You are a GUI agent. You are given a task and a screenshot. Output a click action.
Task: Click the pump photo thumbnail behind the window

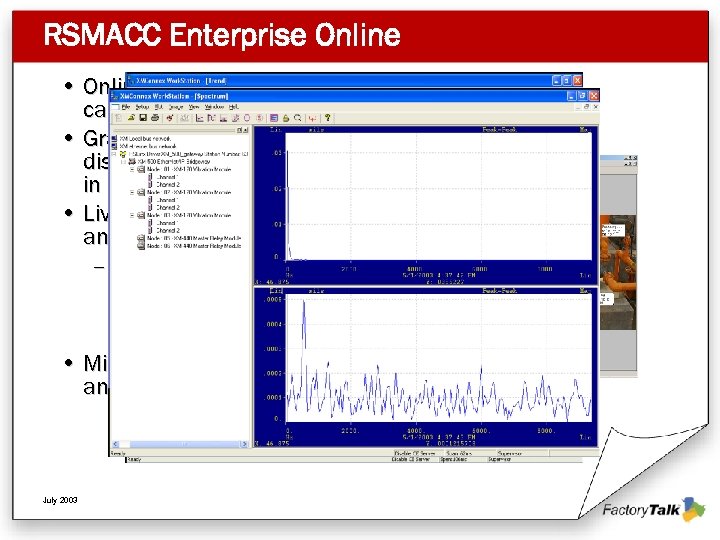(619, 272)
